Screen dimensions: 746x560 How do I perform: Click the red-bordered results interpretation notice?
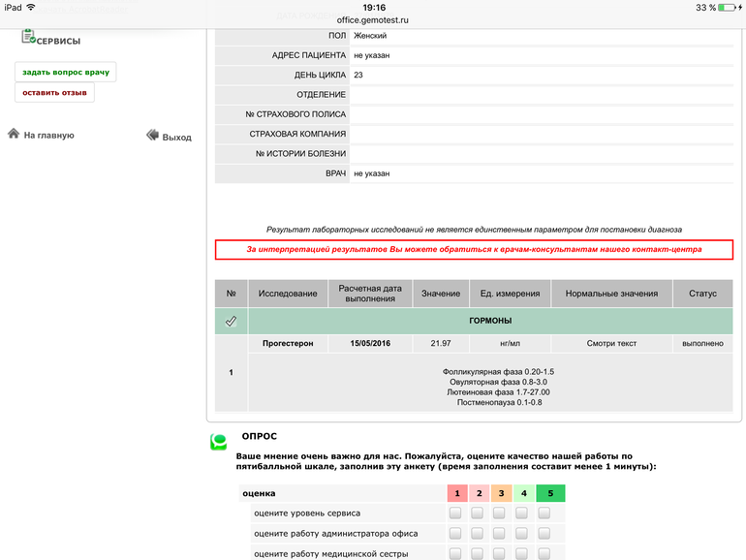click(474, 250)
